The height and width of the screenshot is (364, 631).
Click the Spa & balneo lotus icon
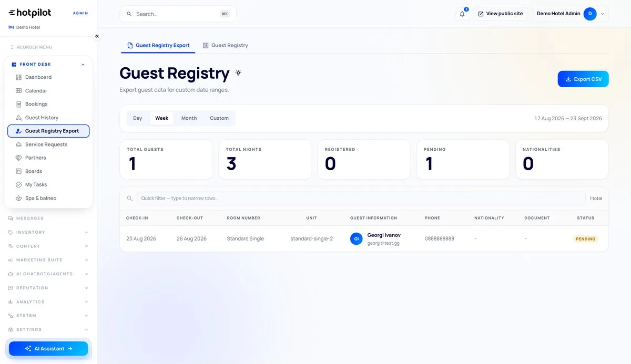click(19, 198)
